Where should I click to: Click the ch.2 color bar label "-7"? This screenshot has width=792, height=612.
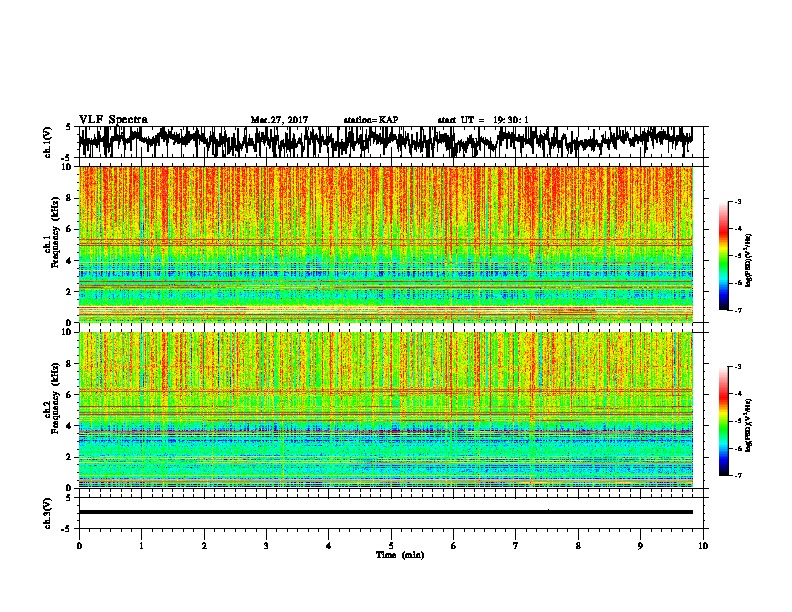pos(738,476)
